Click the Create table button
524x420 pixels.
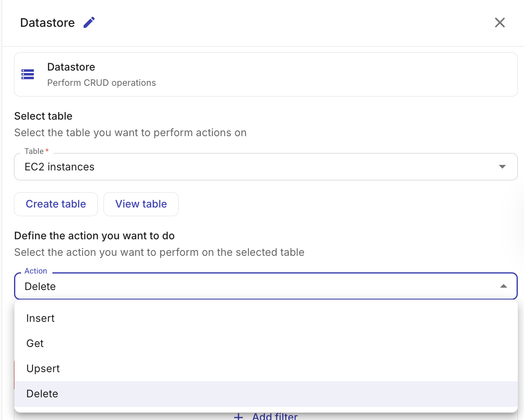tap(56, 204)
